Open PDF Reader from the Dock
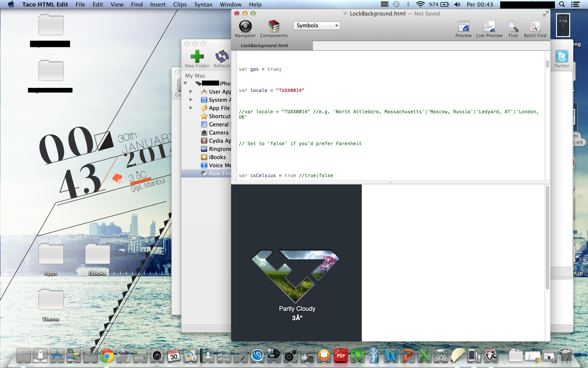The width and height of the screenshot is (588, 368). (x=341, y=356)
